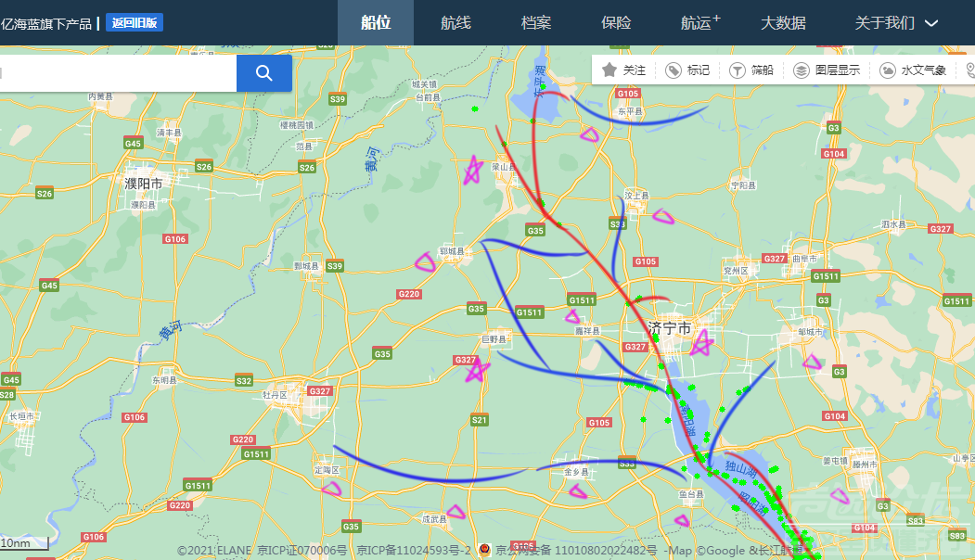Open the 航运+ menu
Image resolution: width=975 pixels, height=560 pixels.
[x=699, y=23]
